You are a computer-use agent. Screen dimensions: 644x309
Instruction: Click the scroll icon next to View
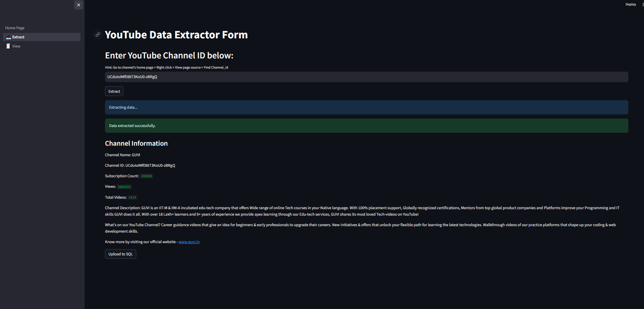click(8, 46)
